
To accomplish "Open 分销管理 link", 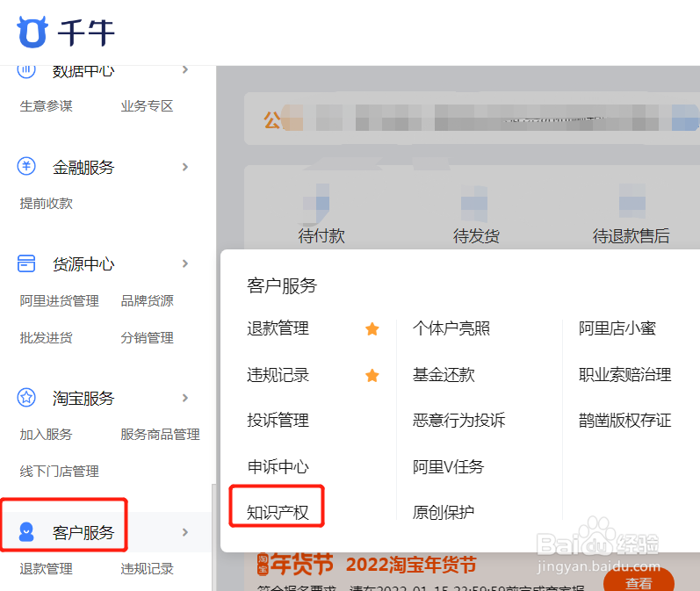I will [x=147, y=338].
